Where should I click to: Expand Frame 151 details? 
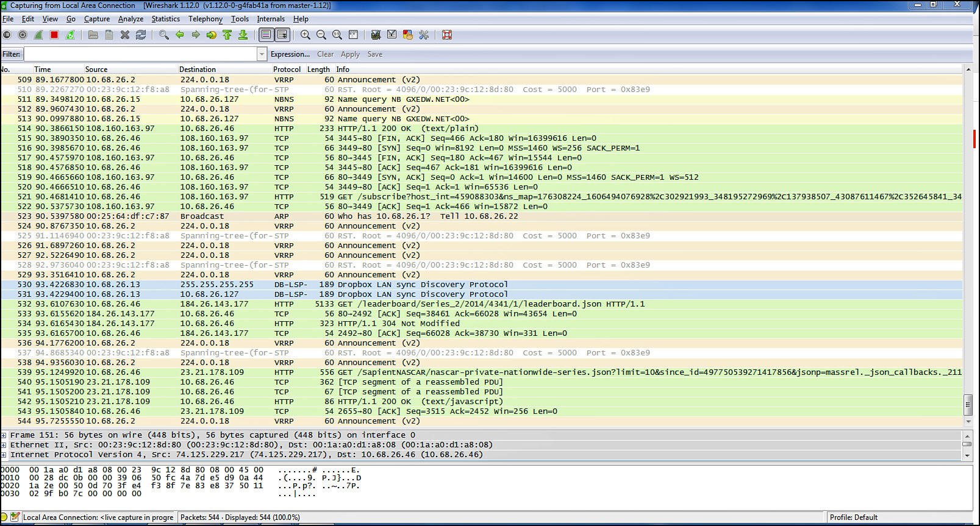point(4,435)
